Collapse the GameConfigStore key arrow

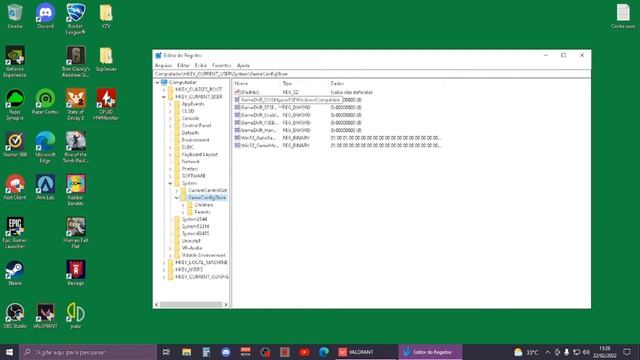177,198
